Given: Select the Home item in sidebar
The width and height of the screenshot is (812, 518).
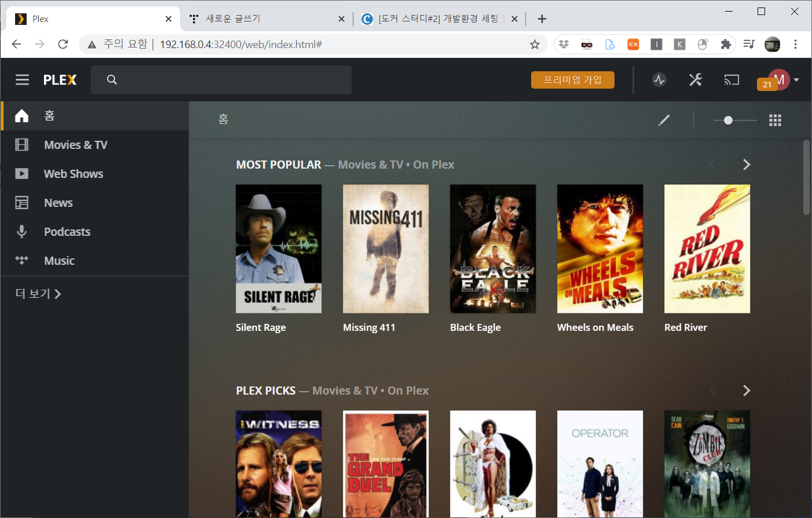Looking at the screenshot, I should pos(95,116).
